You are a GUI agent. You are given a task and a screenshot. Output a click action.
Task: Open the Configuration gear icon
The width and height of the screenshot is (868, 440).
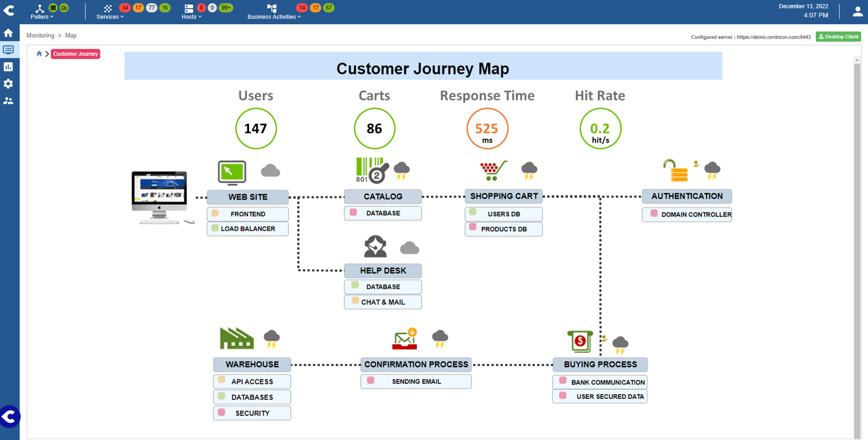coord(9,83)
